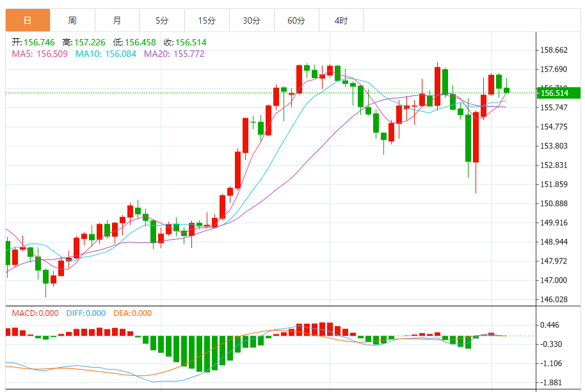Image resolution: width=585 pixels, height=392 pixels.
Task: Click the 收: 156.514 close value
Action: click(x=185, y=42)
